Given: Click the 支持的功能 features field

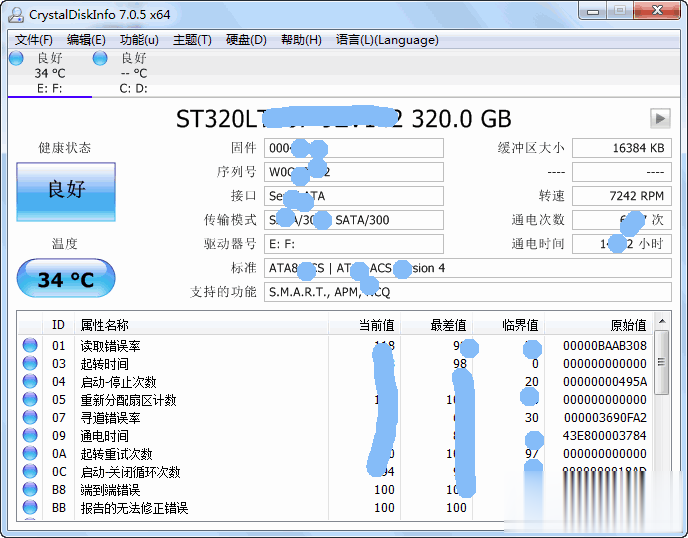Looking at the screenshot, I should [x=468, y=292].
